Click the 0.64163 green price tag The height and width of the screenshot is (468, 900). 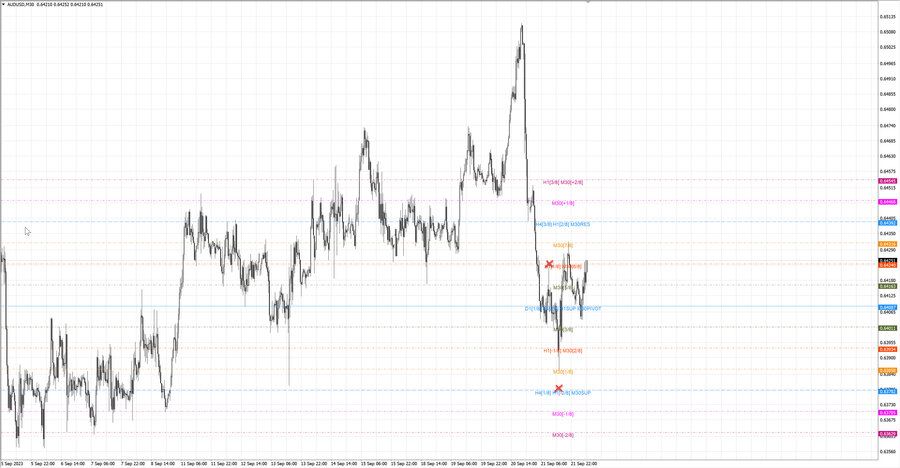888,286
